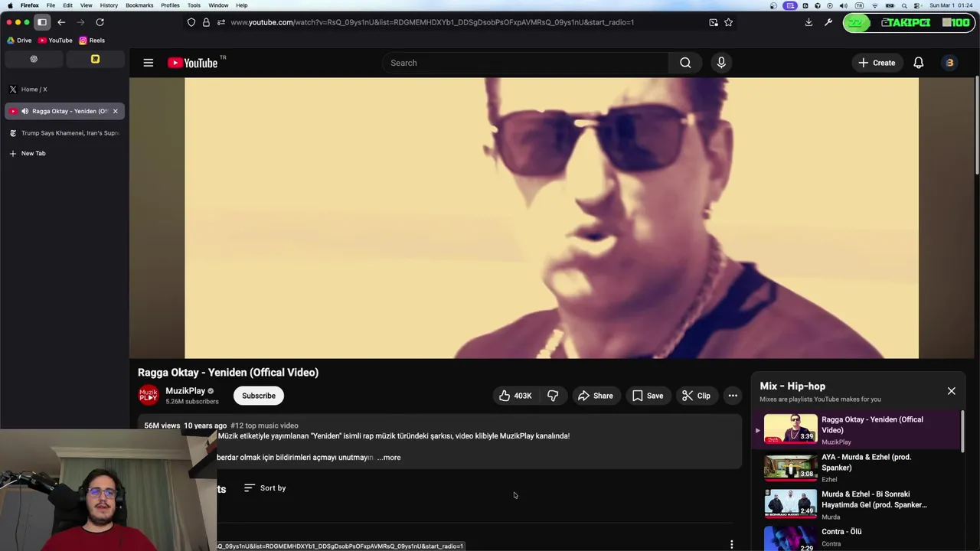Switch to Trump Says Khamenei tab
This screenshot has width=980, height=551.
pos(64,133)
